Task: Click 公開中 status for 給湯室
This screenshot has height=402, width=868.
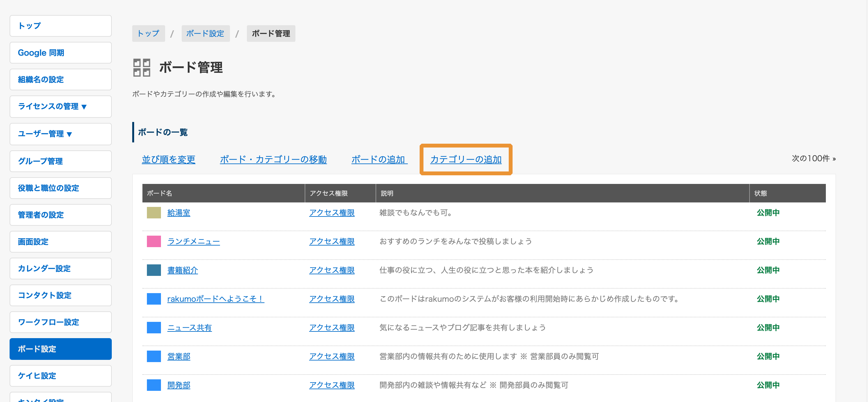Action: pos(768,213)
